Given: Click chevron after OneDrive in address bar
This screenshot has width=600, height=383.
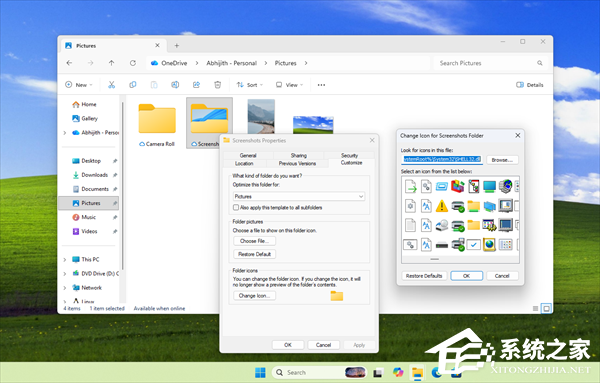Looking at the screenshot, I should click(197, 63).
